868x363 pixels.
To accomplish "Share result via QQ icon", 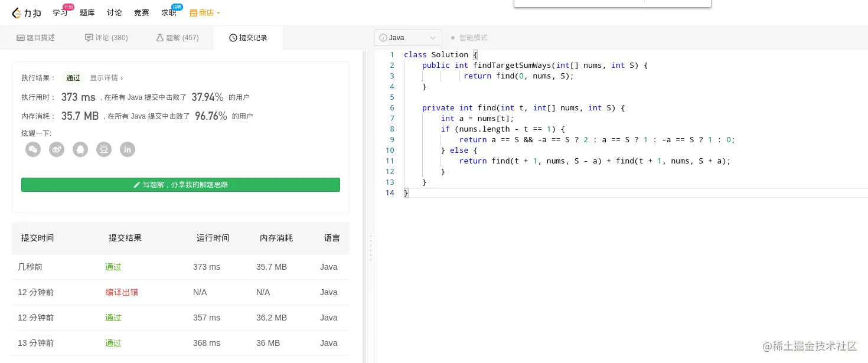I will tap(80, 149).
